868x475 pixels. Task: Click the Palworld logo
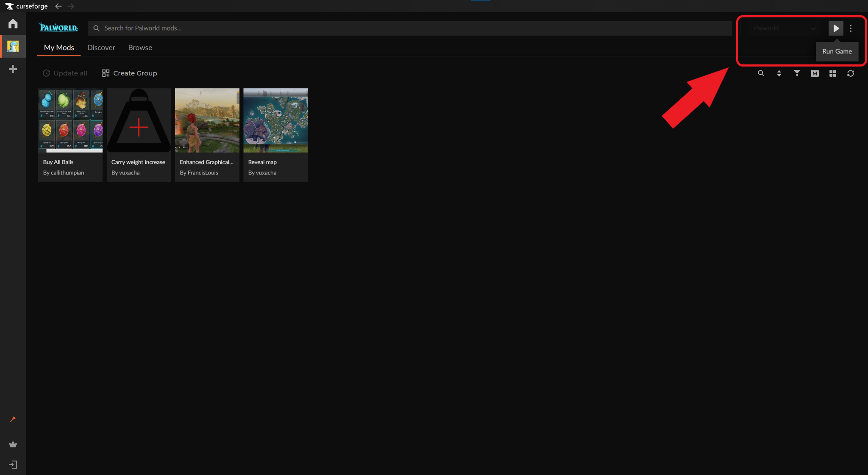coord(58,28)
